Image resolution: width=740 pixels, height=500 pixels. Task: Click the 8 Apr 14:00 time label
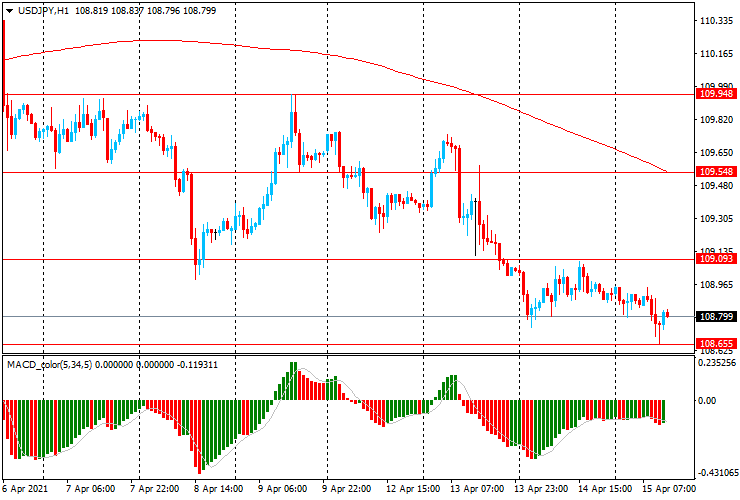219,488
